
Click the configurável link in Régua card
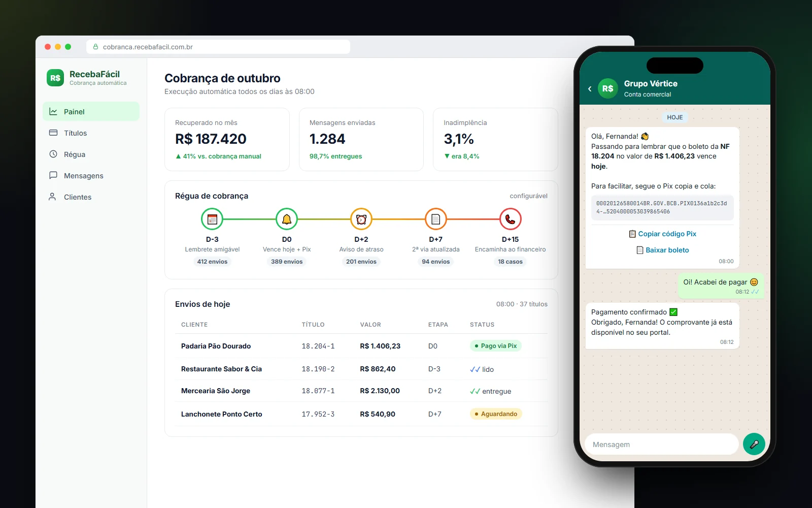point(528,196)
